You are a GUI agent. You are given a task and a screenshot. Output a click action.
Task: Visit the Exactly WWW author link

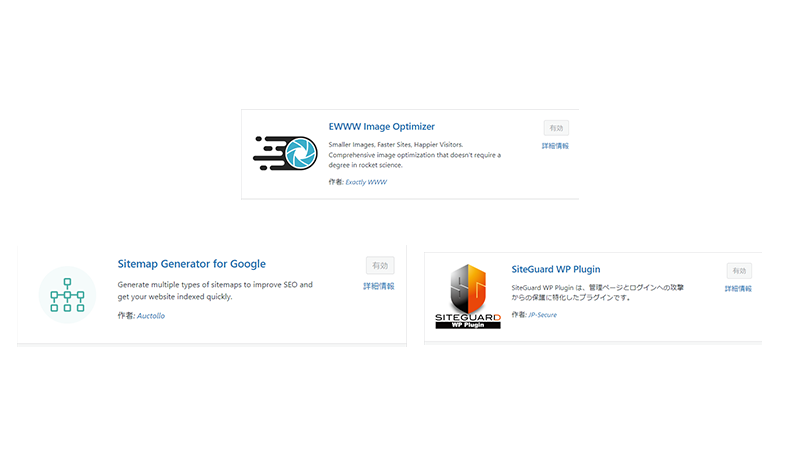366,182
